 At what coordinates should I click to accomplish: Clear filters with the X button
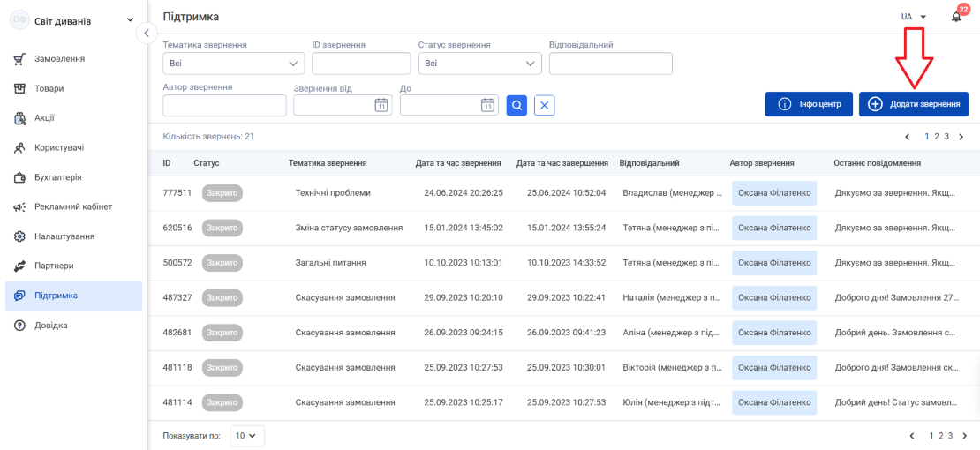[x=545, y=106]
